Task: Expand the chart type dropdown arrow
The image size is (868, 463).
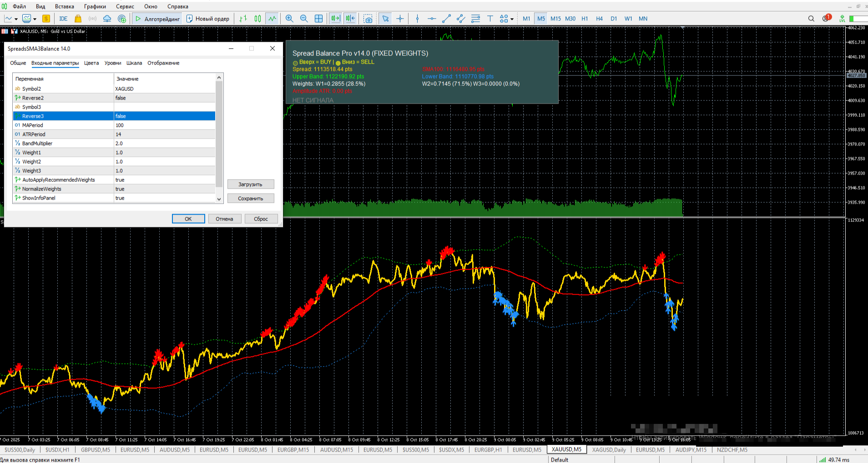Action: [x=16, y=19]
